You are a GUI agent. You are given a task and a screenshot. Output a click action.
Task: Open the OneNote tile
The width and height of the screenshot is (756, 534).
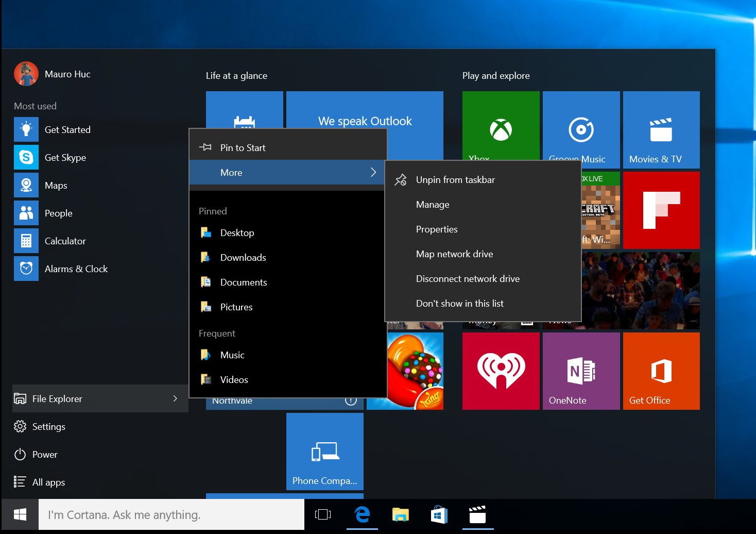click(581, 371)
